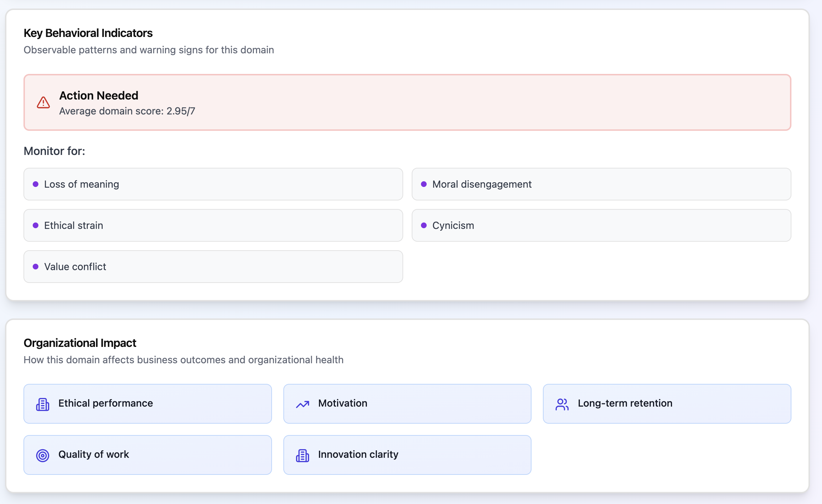Click the purple bullet beside Cynicism
This screenshot has height=504, width=822.
click(x=424, y=225)
